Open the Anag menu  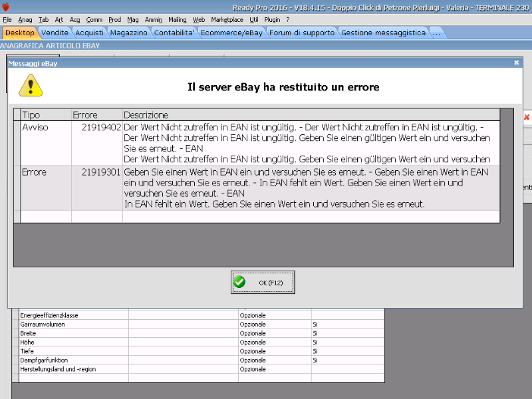(x=25, y=20)
